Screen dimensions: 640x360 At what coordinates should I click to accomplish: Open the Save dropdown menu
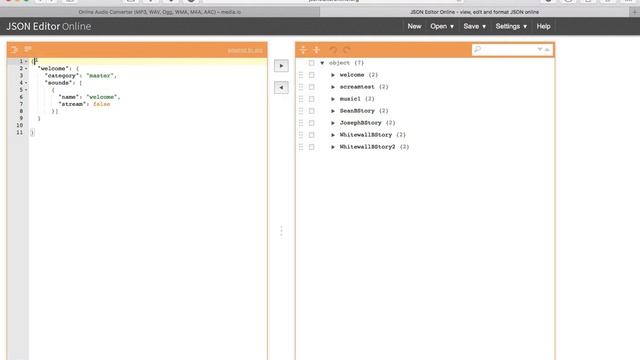click(x=474, y=26)
